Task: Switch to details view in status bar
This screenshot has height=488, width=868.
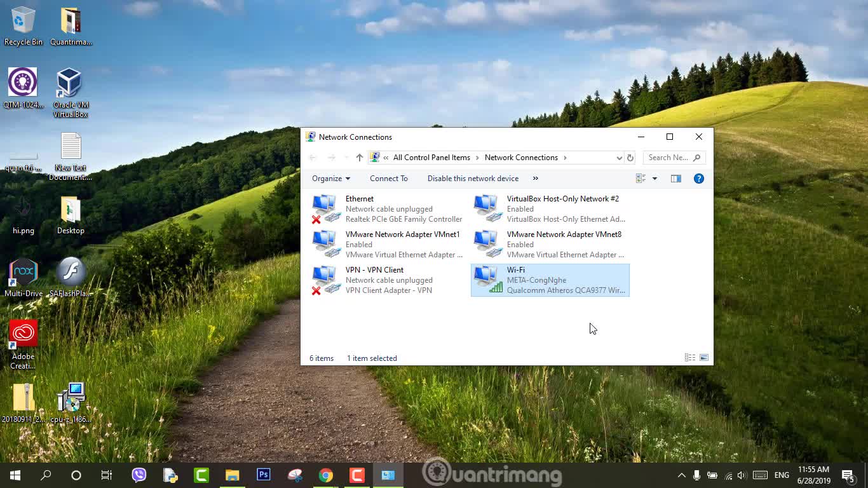Action: [690, 358]
